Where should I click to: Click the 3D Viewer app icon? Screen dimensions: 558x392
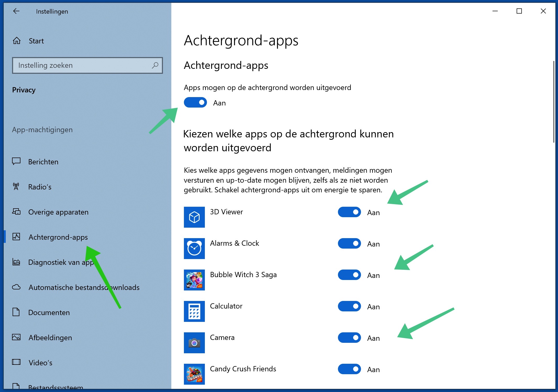click(194, 217)
